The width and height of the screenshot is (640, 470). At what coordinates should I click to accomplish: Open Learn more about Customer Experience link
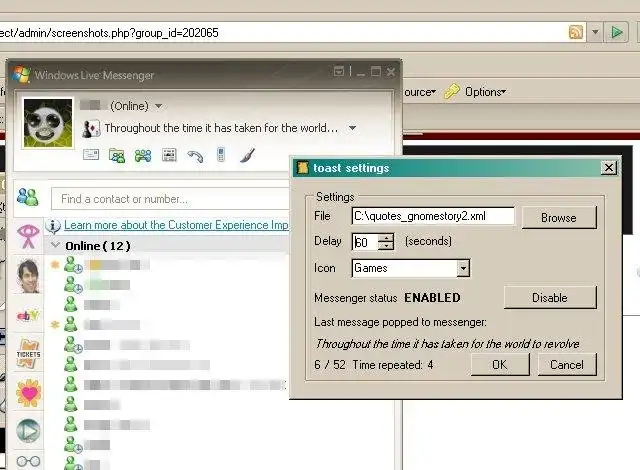tap(176, 225)
